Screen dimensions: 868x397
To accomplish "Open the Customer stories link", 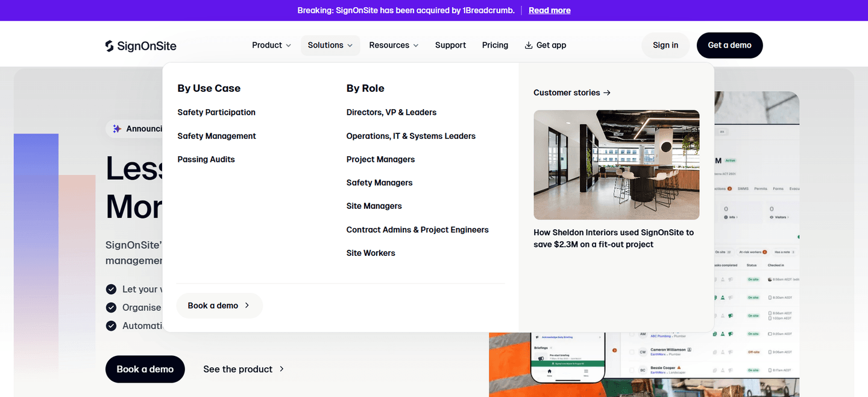I will point(572,92).
